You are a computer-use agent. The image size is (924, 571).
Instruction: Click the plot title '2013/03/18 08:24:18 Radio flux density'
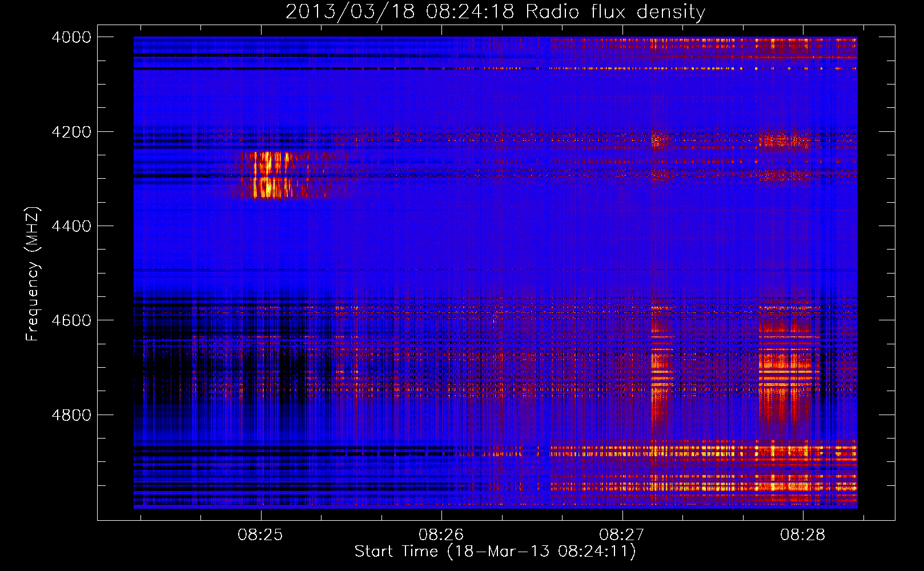point(495,12)
